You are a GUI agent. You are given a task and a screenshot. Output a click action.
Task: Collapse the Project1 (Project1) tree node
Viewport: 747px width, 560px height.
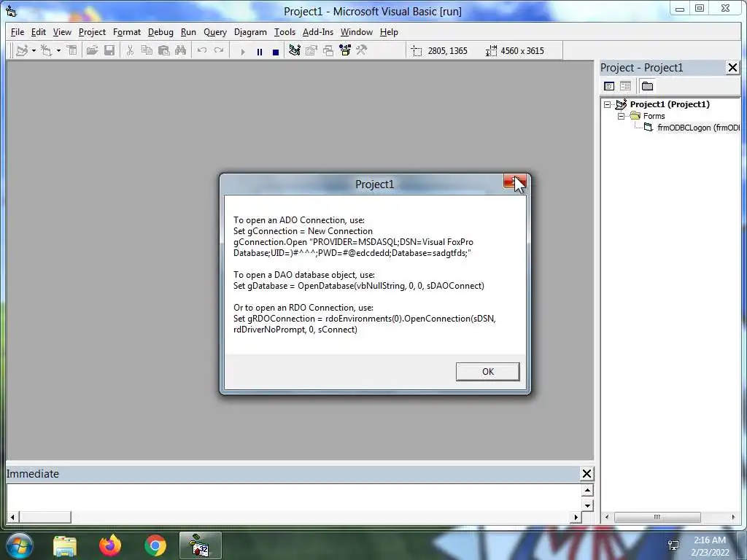click(607, 104)
